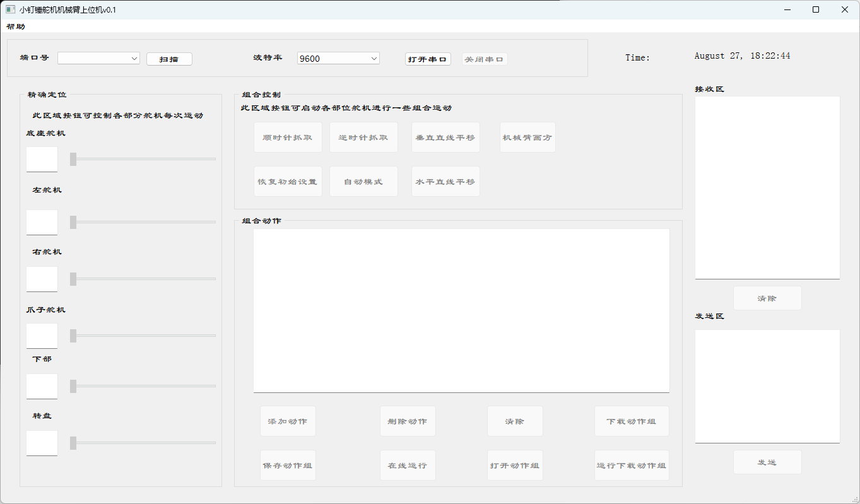Click the 垂直直线平移 button
The image size is (860, 504).
[x=445, y=138]
